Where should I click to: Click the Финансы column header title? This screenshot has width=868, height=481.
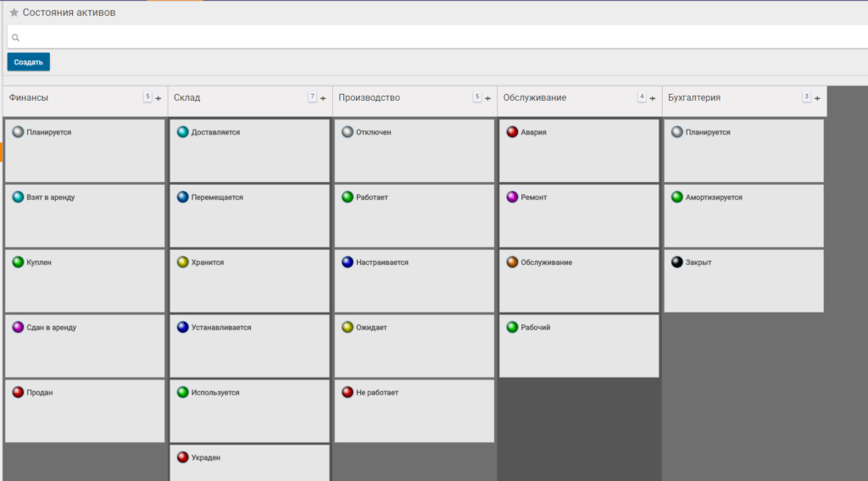tap(28, 97)
